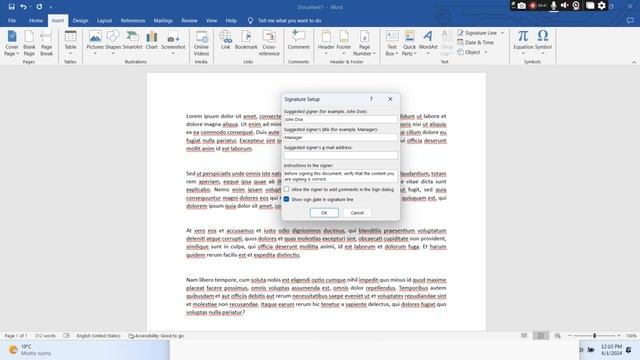Open the File menu
Screen dimensions: 640x360
click(12, 20)
